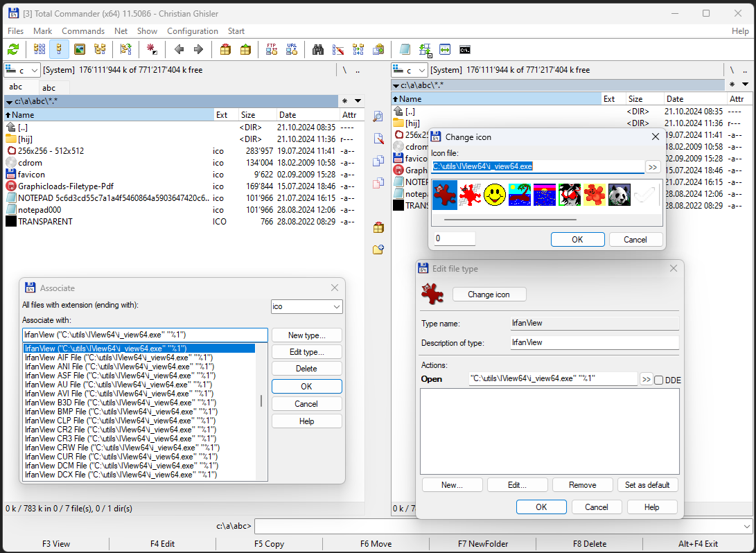Open the Commands menu
The height and width of the screenshot is (553, 756).
[x=83, y=31]
